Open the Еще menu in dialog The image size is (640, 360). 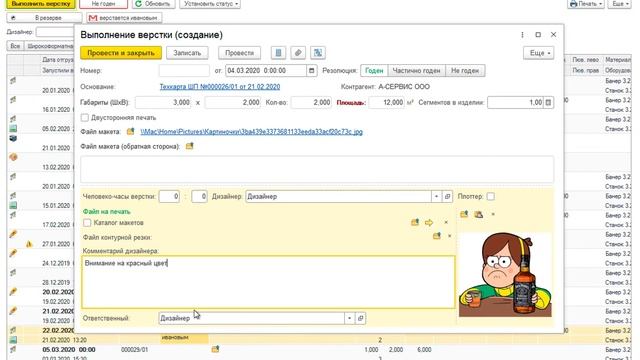coord(539,53)
